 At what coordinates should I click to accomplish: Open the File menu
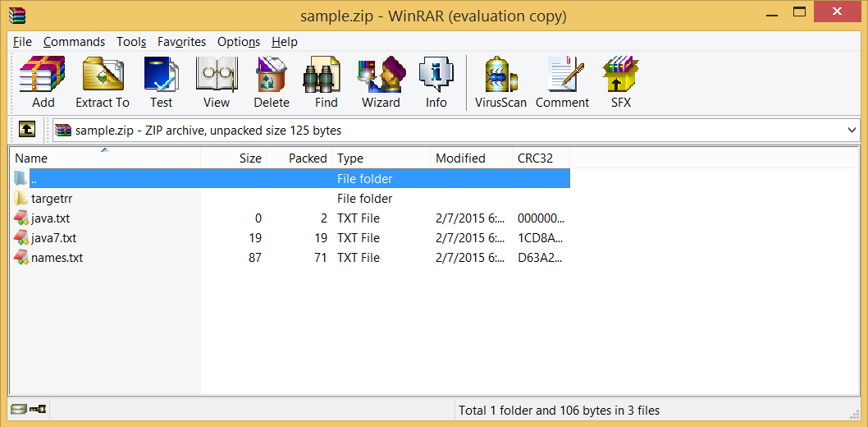tap(23, 42)
